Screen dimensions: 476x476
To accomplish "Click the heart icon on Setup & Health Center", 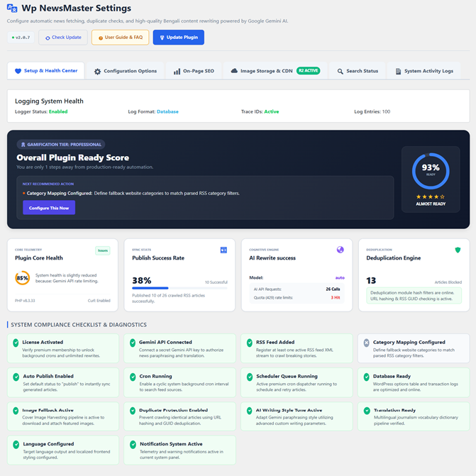I will click(18, 71).
